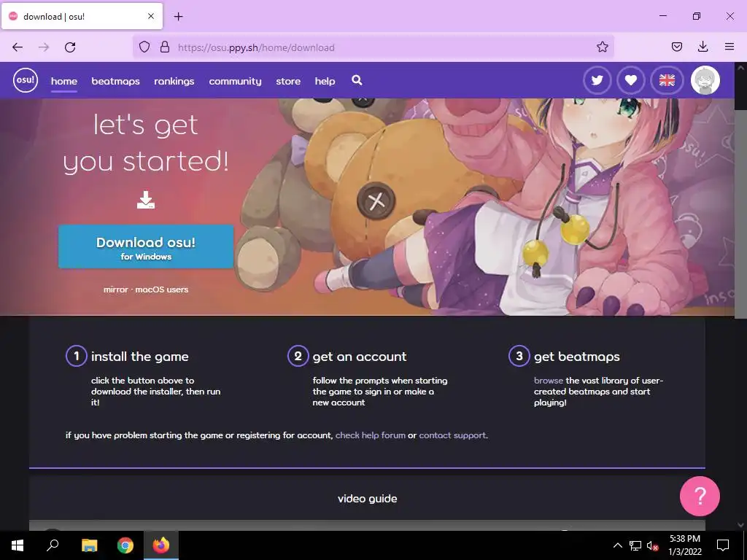Click the osu! logo in navbar

(x=26, y=80)
